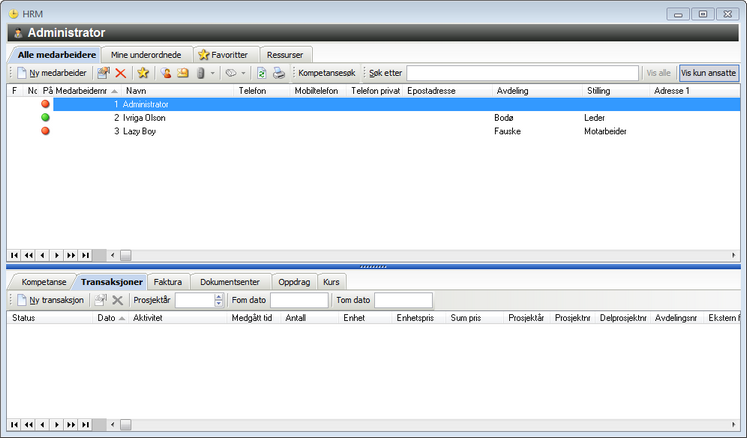Open the Kompetanse tab
The height and width of the screenshot is (438, 747).
tap(44, 282)
